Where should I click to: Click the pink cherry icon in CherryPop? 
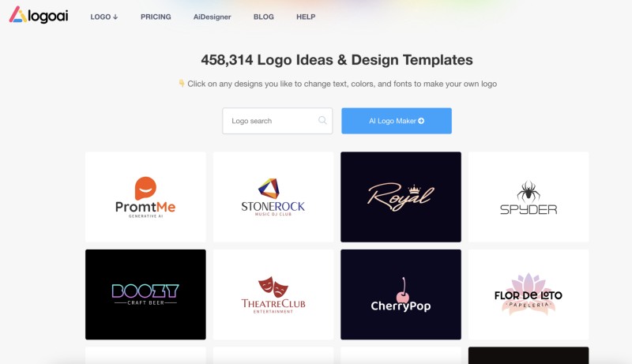403,291
